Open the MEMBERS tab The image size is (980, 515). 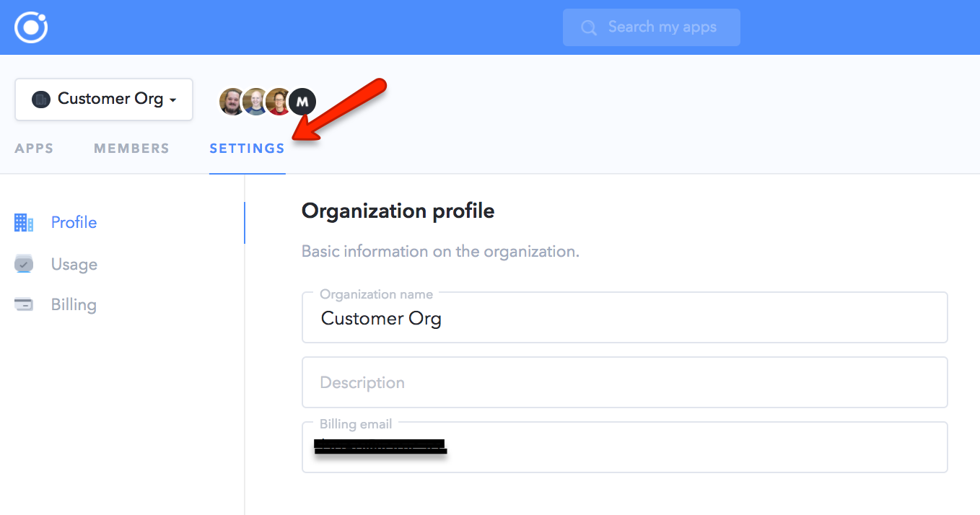pos(131,149)
